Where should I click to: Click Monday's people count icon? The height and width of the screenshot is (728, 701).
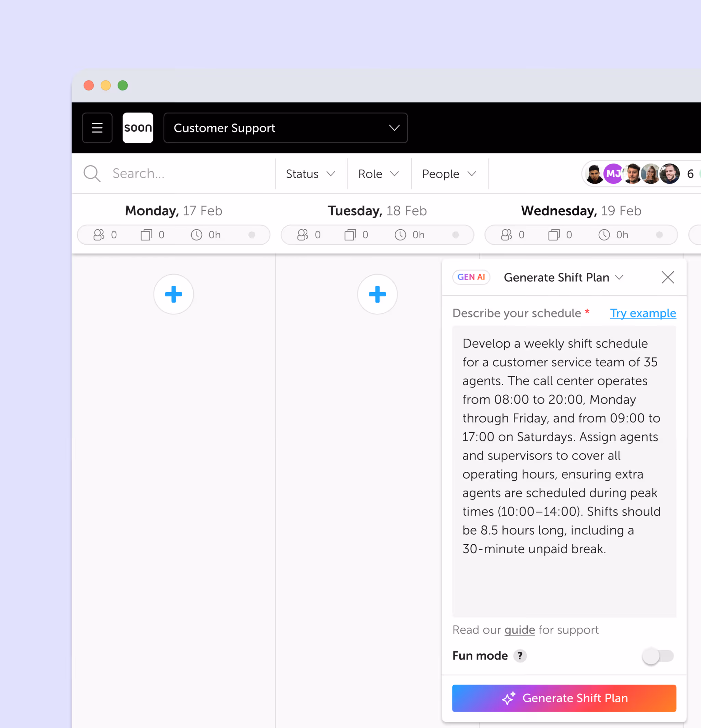pyautogui.click(x=99, y=235)
